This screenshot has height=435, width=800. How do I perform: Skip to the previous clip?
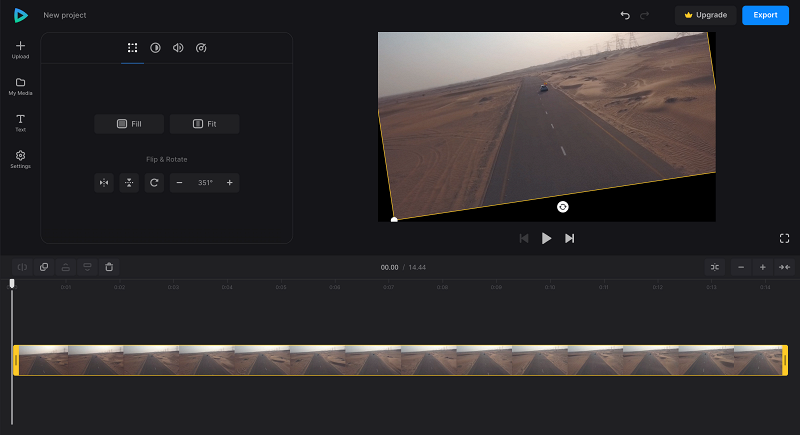coord(524,239)
